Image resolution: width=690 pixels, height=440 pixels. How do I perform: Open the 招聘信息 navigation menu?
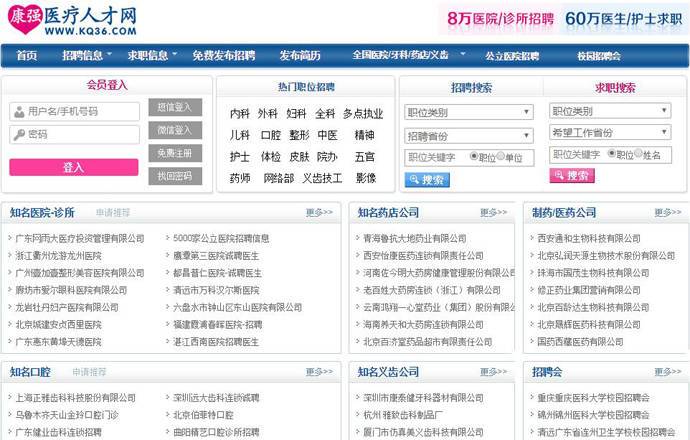coord(87,56)
